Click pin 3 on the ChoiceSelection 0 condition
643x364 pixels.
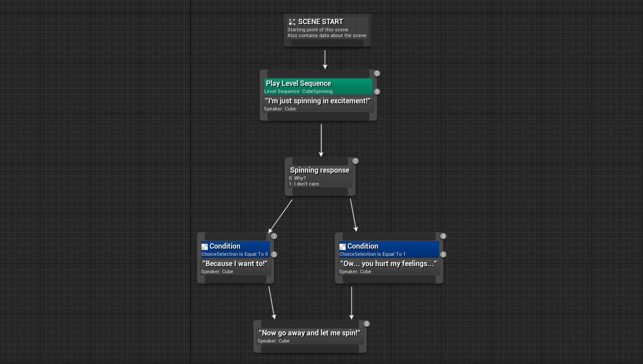click(274, 254)
